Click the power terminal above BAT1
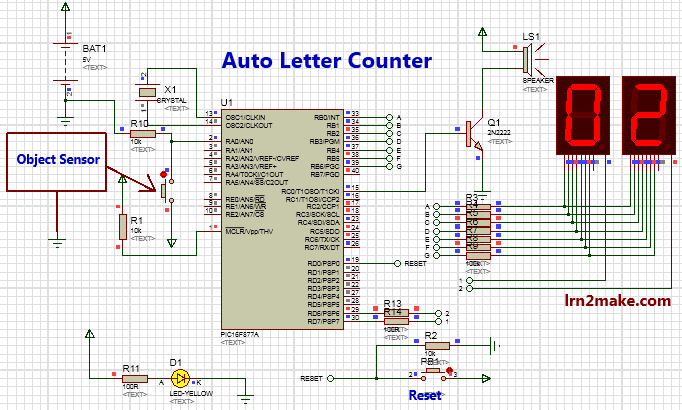The width and height of the screenshot is (682, 410). click(x=65, y=7)
